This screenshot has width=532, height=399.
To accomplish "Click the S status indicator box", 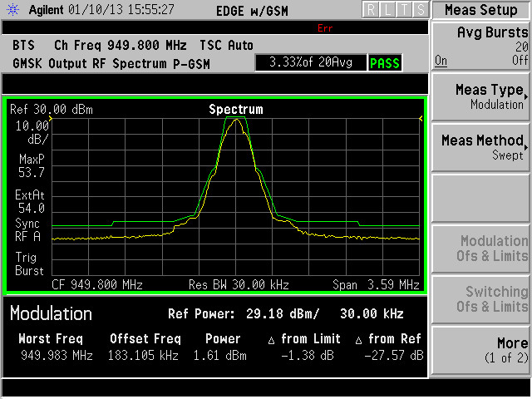I will tap(421, 10).
